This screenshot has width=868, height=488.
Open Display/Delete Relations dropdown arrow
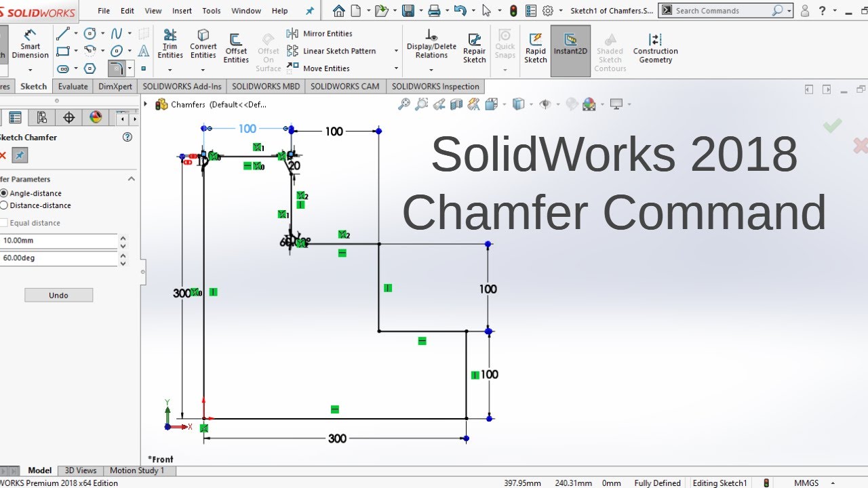431,70
